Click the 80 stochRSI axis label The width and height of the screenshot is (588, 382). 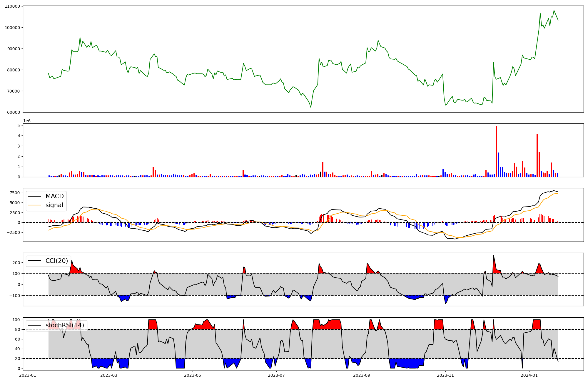(18, 329)
